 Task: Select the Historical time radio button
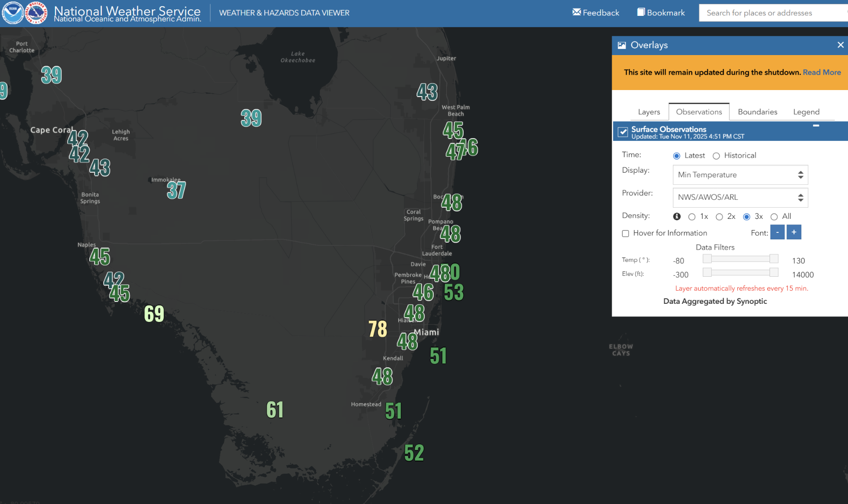(716, 156)
